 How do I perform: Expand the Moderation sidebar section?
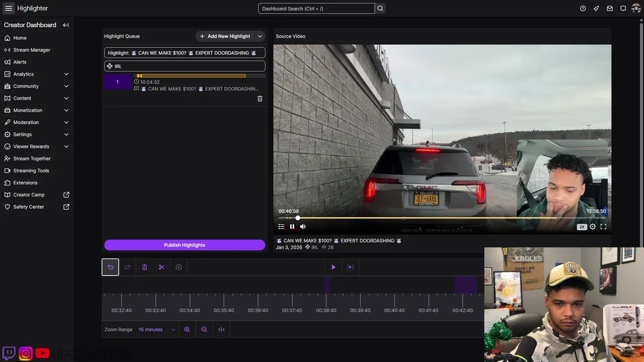(x=66, y=122)
